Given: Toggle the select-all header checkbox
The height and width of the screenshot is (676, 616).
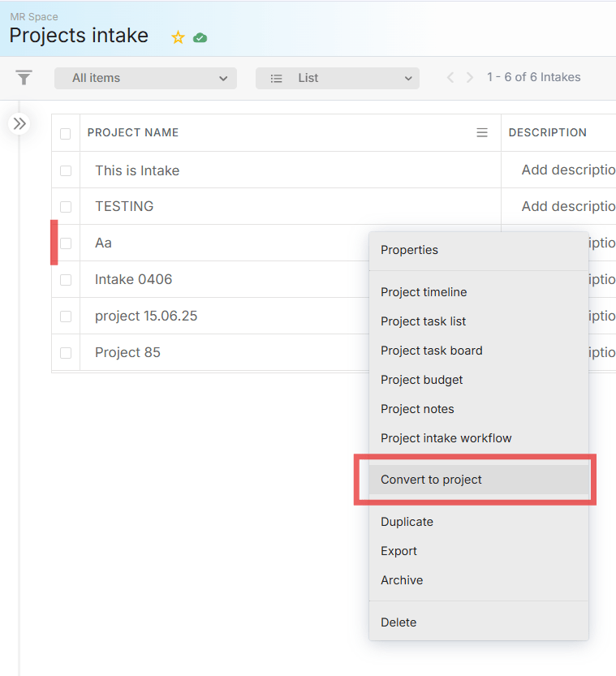Looking at the screenshot, I should tap(66, 134).
